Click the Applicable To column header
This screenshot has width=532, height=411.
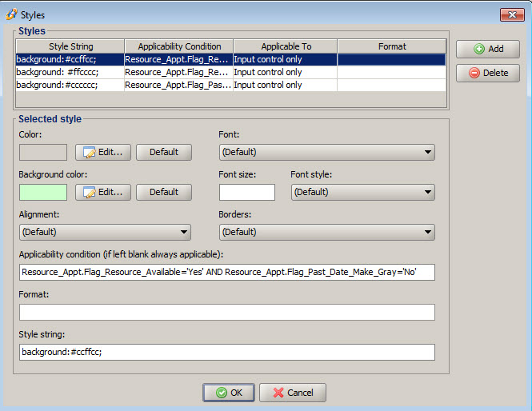286,46
